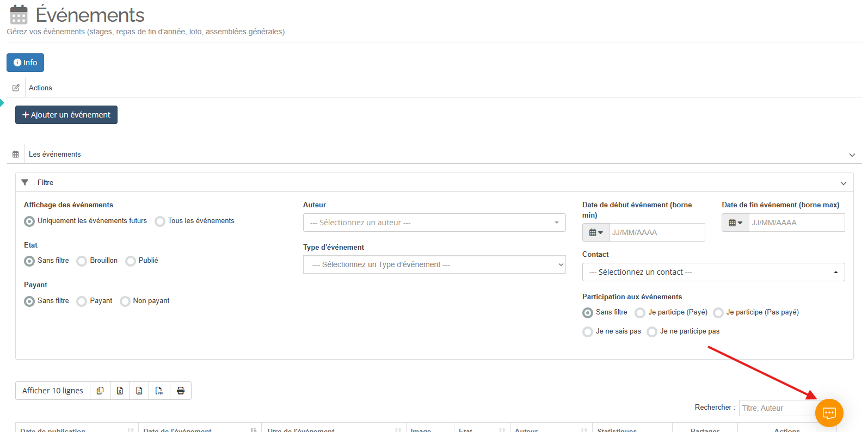Screen dimensions: 868x432
Task: Export the table as CSV file
Action: (139, 391)
